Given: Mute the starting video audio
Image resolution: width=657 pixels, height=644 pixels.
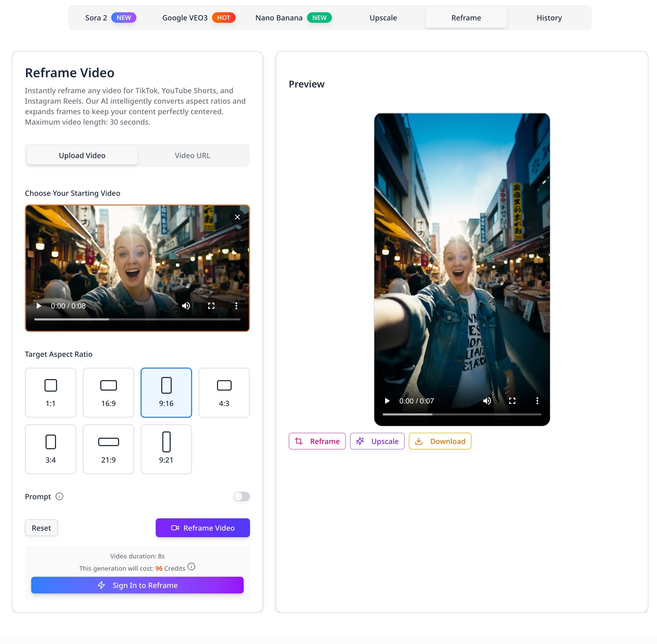Looking at the screenshot, I should pyautogui.click(x=186, y=306).
